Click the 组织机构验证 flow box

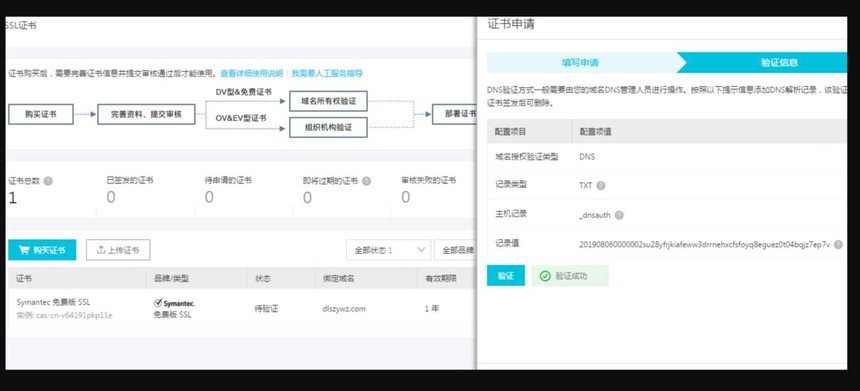coord(329,128)
